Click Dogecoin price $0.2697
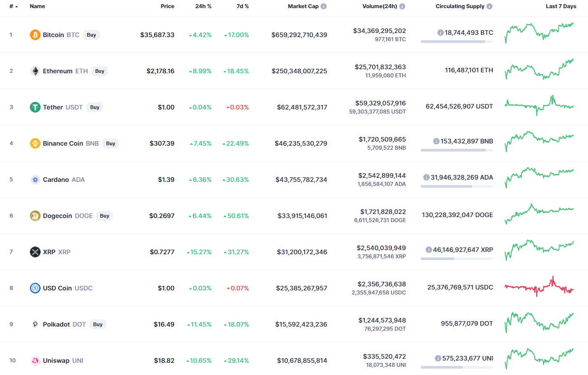The image size is (588, 375). pos(162,216)
